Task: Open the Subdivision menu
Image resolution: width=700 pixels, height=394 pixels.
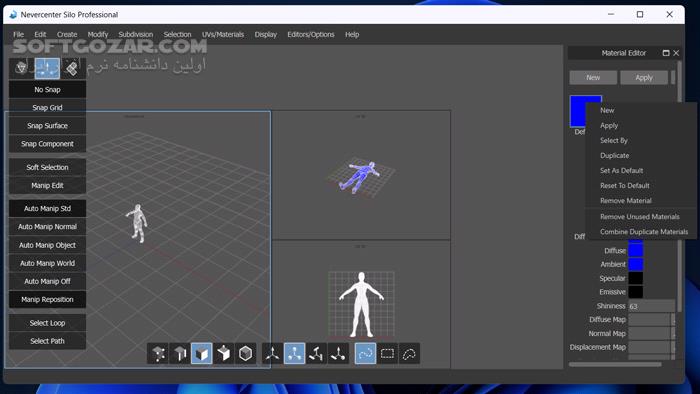Action: point(136,34)
